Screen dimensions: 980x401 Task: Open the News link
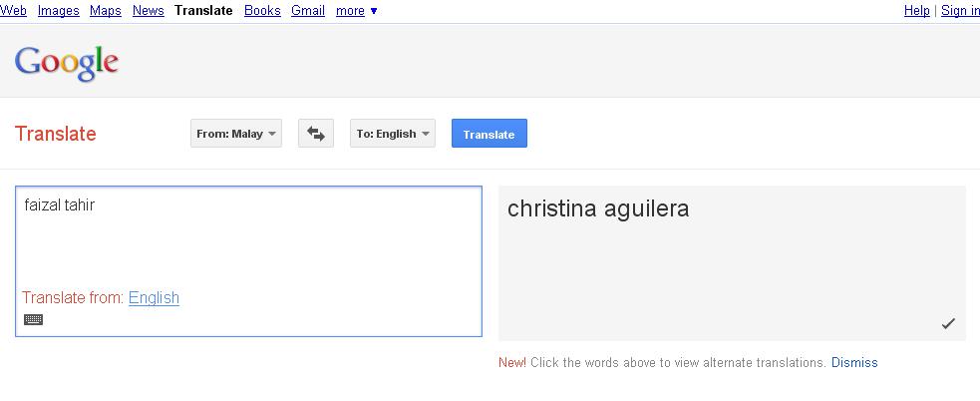[149, 11]
